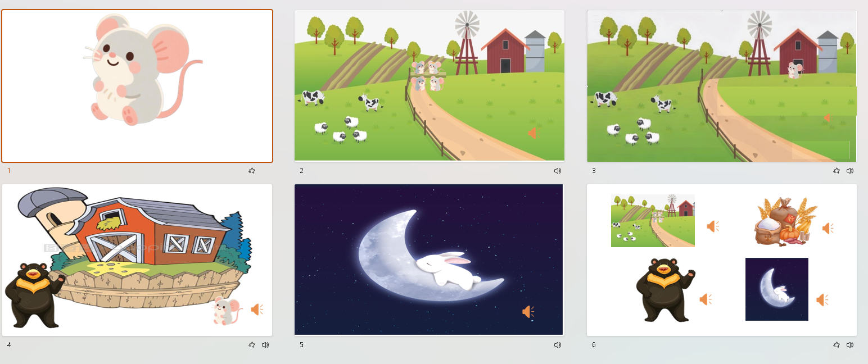The width and height of the screenshot is (868, 364).
Task: Click the audio icon beside the grain sacks image
Action: pyautogui.click(x=828, y=229)
